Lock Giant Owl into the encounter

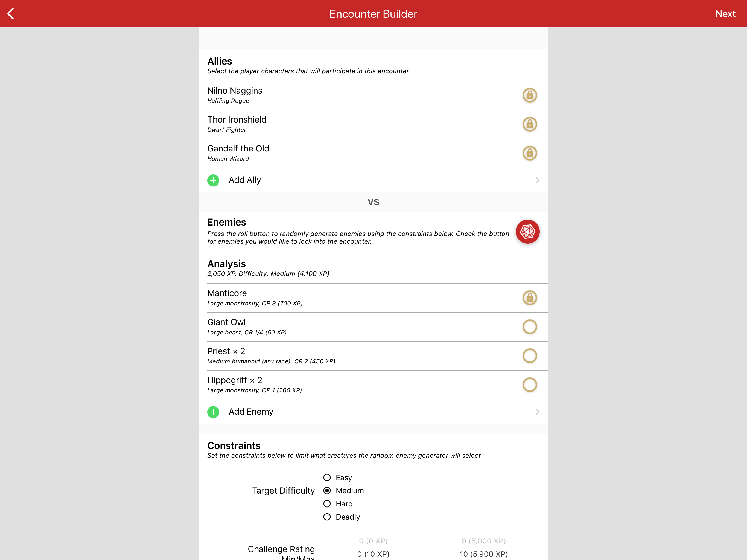[530, 327]
